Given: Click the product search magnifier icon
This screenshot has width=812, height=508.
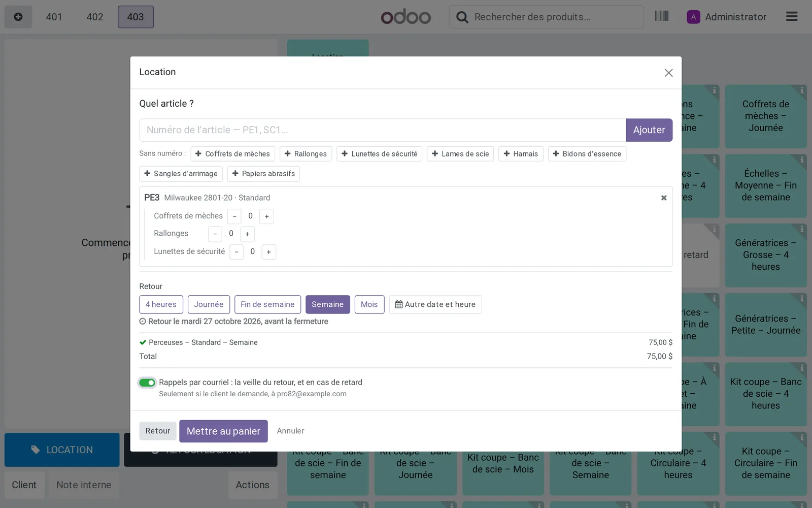Looking at the screenshot, I should [462, 17].
